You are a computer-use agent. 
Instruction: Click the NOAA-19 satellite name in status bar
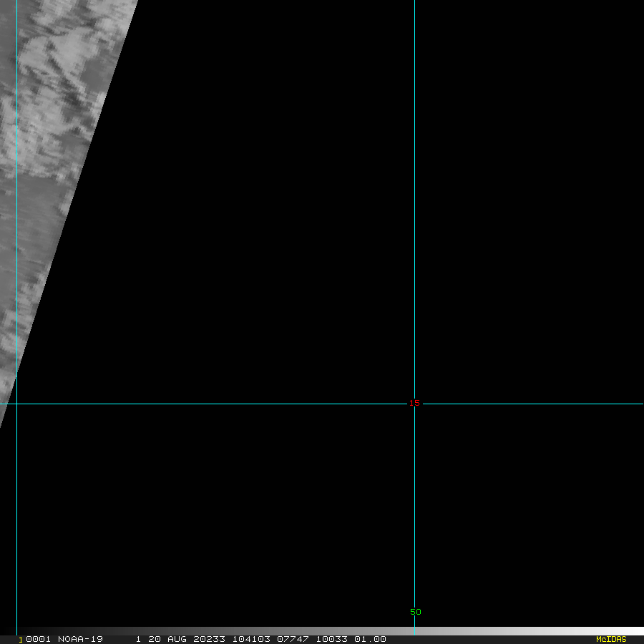[80, 639]
